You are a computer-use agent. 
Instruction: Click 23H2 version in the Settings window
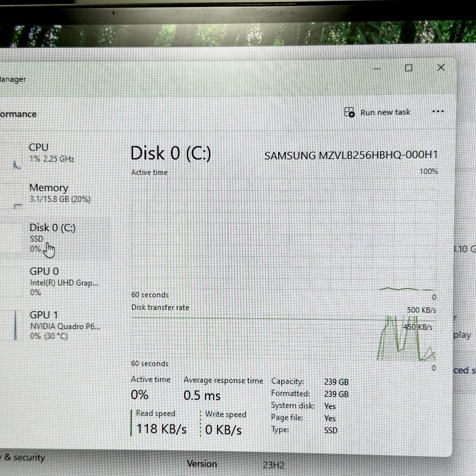273,465
